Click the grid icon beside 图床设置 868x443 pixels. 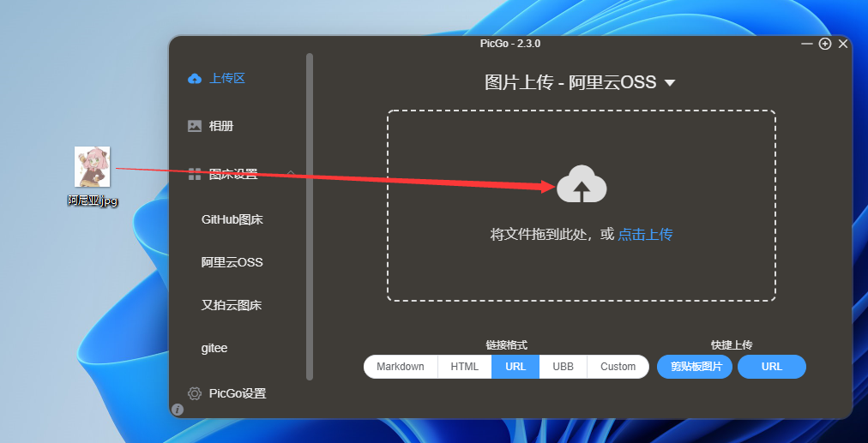coord(195,174)
